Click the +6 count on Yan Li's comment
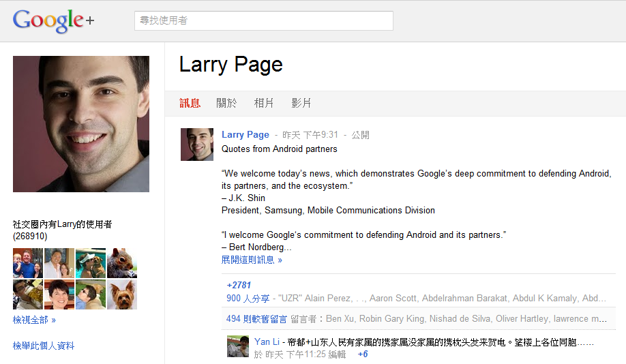 tap(363, 354)
